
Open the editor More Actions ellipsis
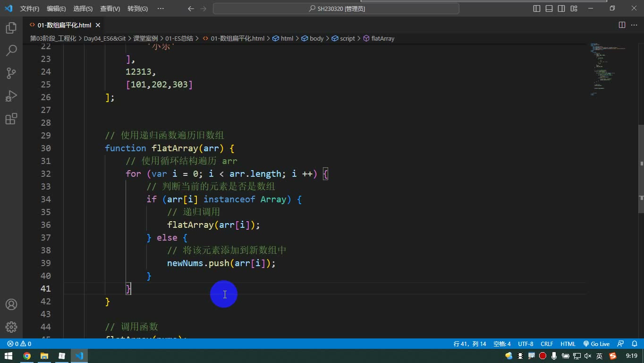[634, 25]
